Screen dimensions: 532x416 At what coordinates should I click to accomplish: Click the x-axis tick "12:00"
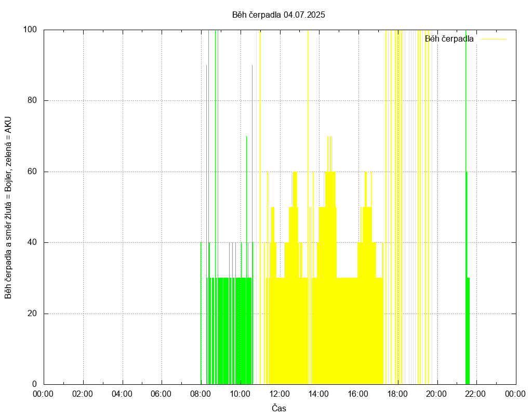pos(279,394)
